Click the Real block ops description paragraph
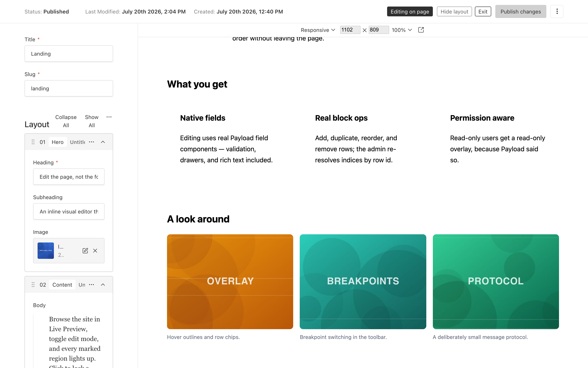This screenshot has width=588, height=368. 356,149
